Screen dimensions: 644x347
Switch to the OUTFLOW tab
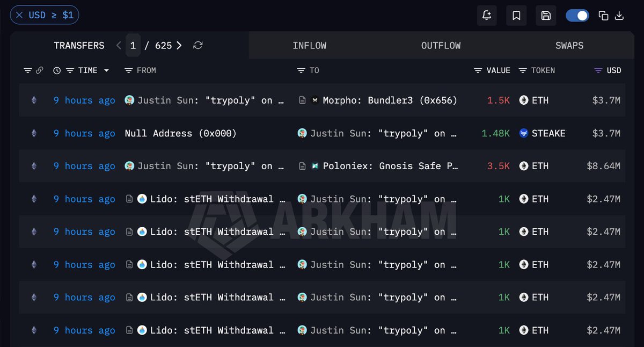coord(441,46)
